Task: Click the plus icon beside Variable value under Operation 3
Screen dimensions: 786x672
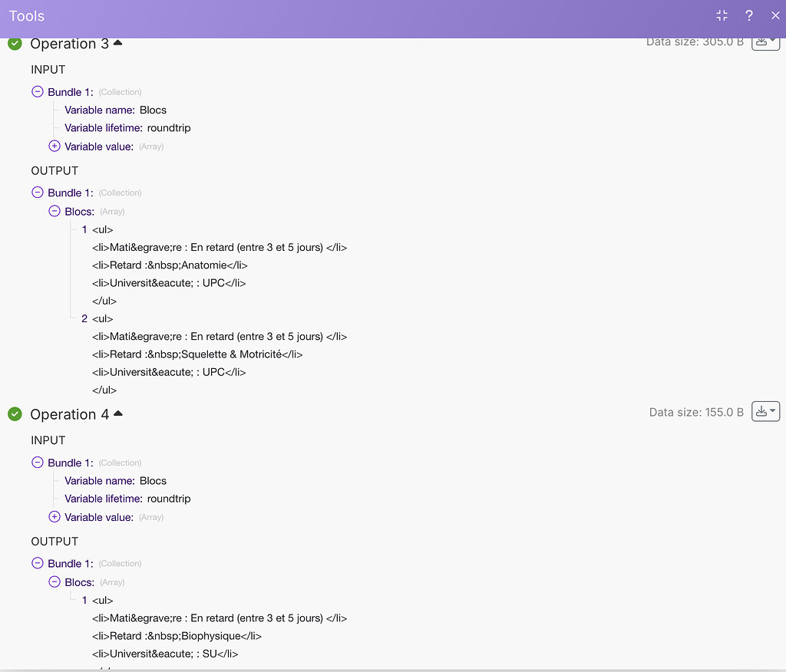Action: (54, 146)
